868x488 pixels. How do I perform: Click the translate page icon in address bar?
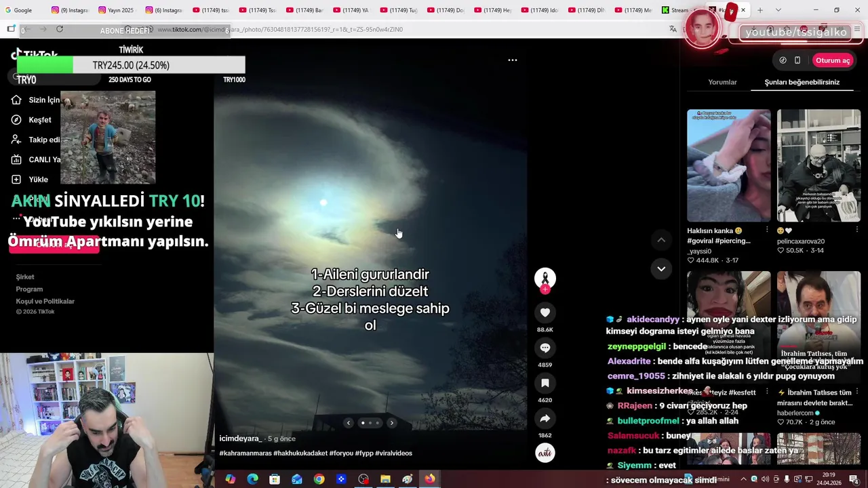click(673, 29)
